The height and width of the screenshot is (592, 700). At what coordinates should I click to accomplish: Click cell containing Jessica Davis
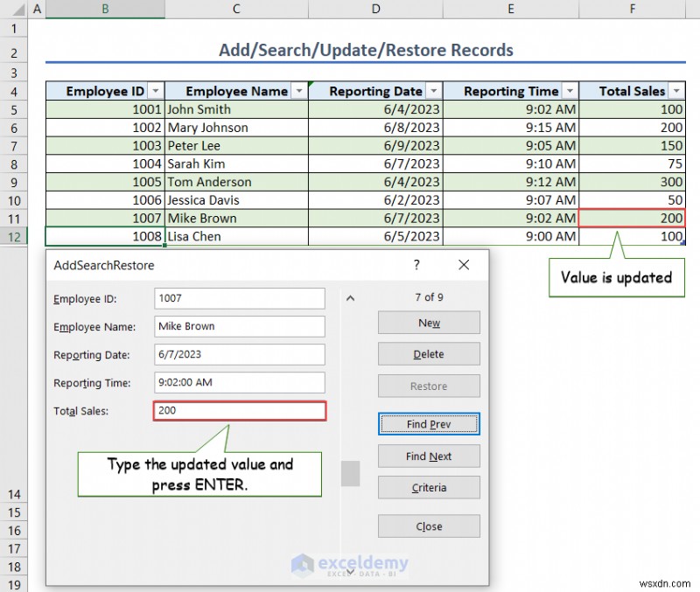236,200
